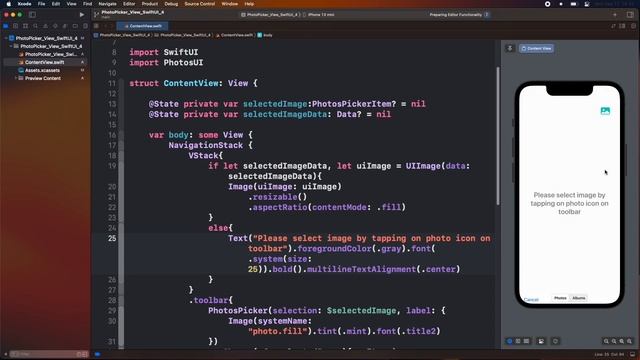Run the project with the play button

point(82,15)
